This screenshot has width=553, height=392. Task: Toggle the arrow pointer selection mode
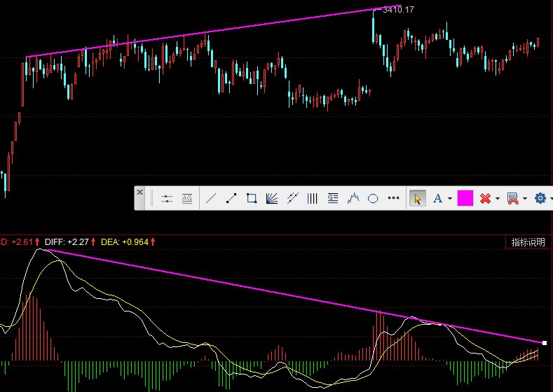click(417, 199)
